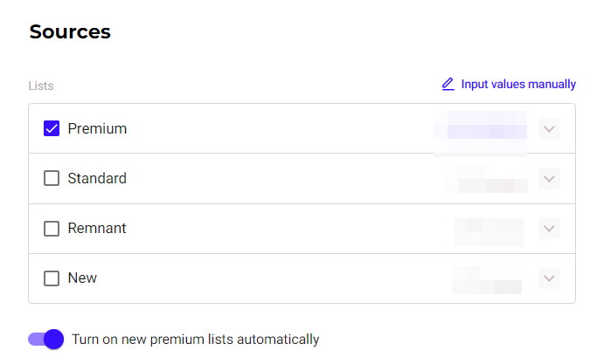This screenshot has height=364, width=604.
Task: Expand the Standard row chevron
Action: pyautogui.click(x=549, y=179)
